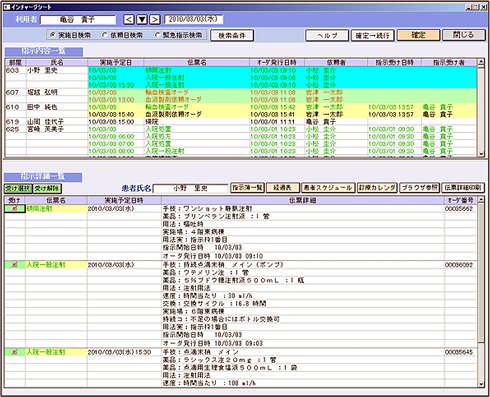Click the 受け column header in the detail list

[x=15, y=200]
